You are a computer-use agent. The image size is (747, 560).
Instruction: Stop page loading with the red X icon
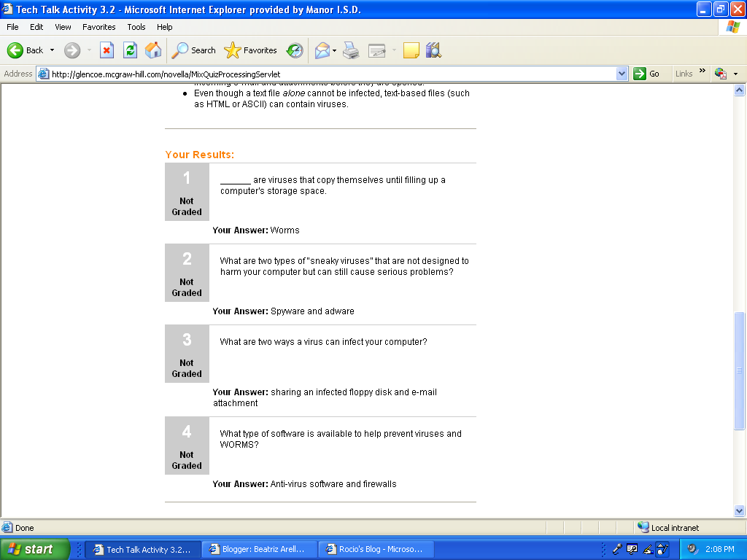tap(107, 50)
